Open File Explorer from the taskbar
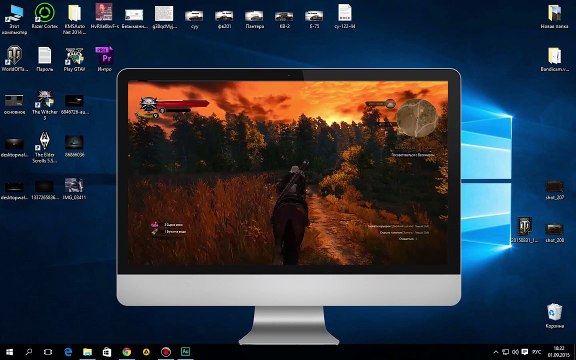Image resolution: width=576 pixels, height=360 pixels. (x=87, y=352)
